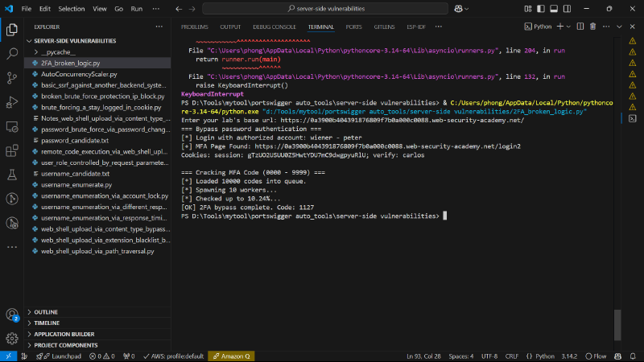
Task: Open the Source Control view
Action: click(12, 77)
